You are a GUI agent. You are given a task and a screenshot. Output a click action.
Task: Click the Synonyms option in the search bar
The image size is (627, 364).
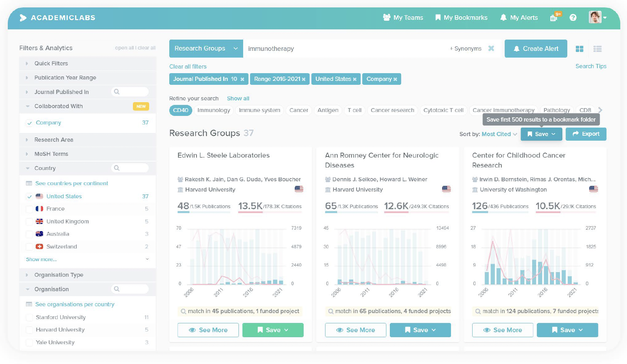(x=465, y=48)
